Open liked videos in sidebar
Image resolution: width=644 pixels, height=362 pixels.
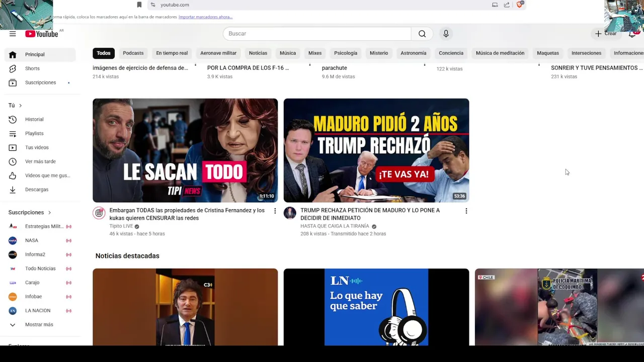click(40, 175)
